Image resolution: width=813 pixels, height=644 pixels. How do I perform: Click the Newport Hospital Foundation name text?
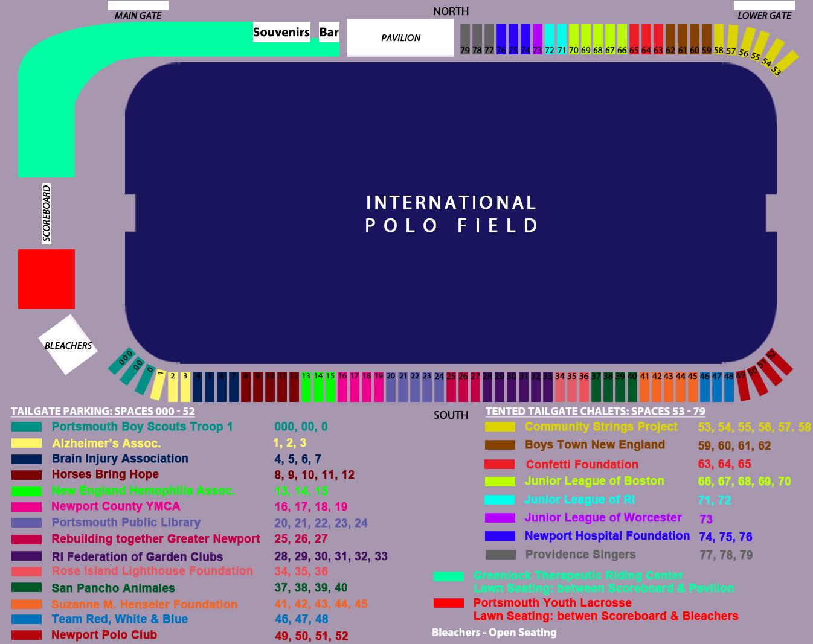[x=607, y=536]
